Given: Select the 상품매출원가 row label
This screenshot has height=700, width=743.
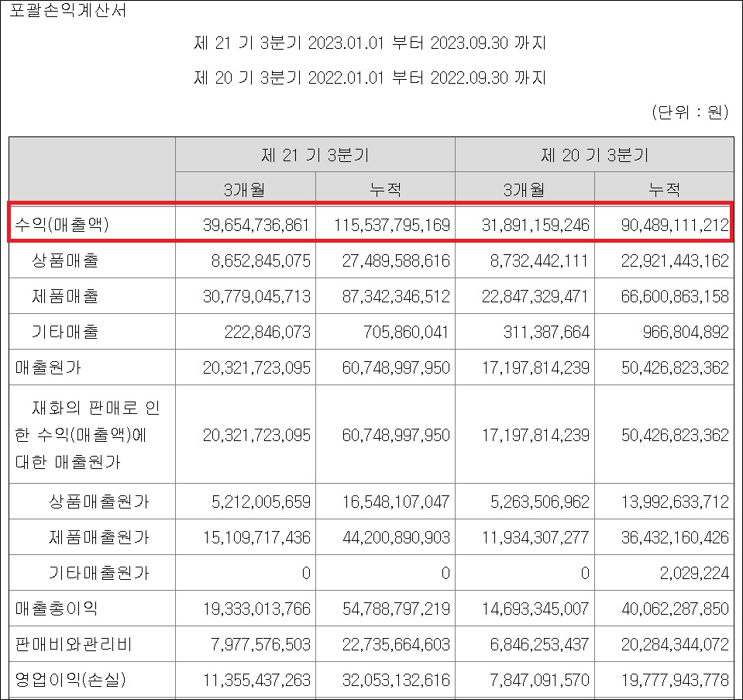Looking at the screenshot, I should (99, 502).
